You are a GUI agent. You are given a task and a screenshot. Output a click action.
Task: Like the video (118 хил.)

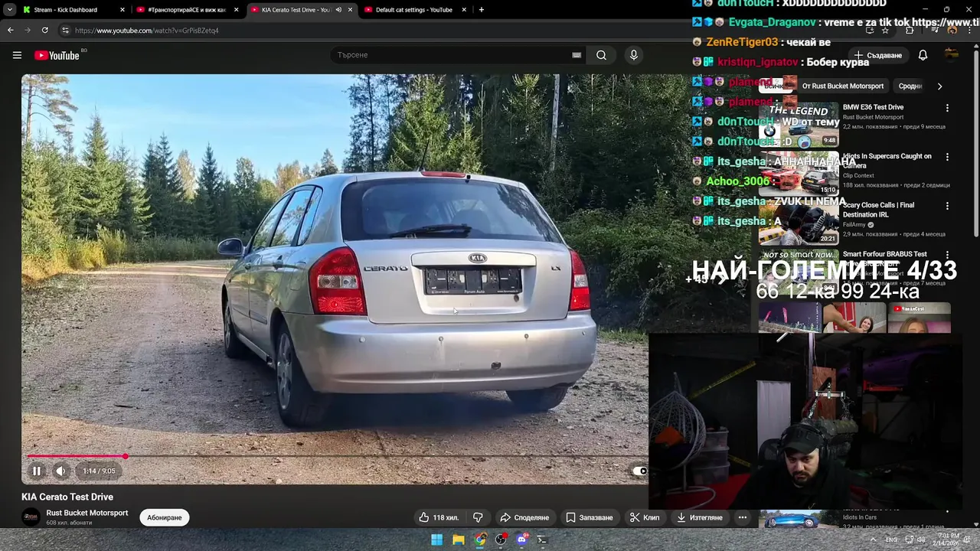(438, 518)
